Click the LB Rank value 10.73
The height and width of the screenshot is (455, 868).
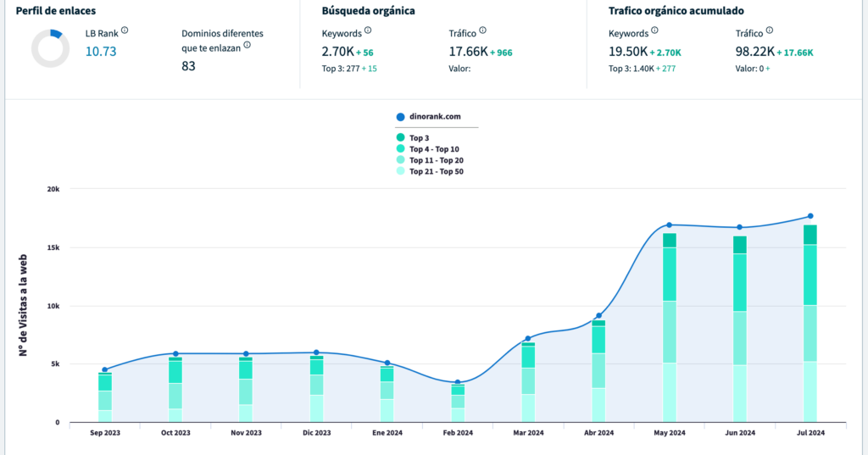[x=101, y=52]
